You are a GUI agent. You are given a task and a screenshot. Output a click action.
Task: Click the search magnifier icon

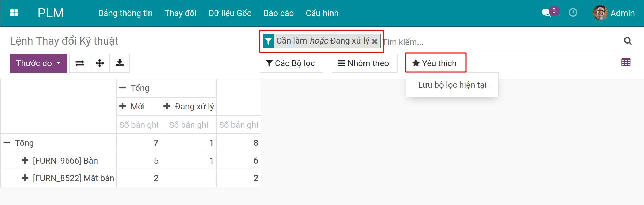tap(628, 41)
